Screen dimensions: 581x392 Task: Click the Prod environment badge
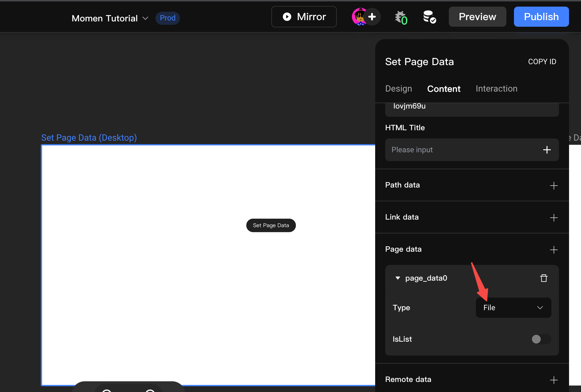pyautogui.click(x=167, y=18)
